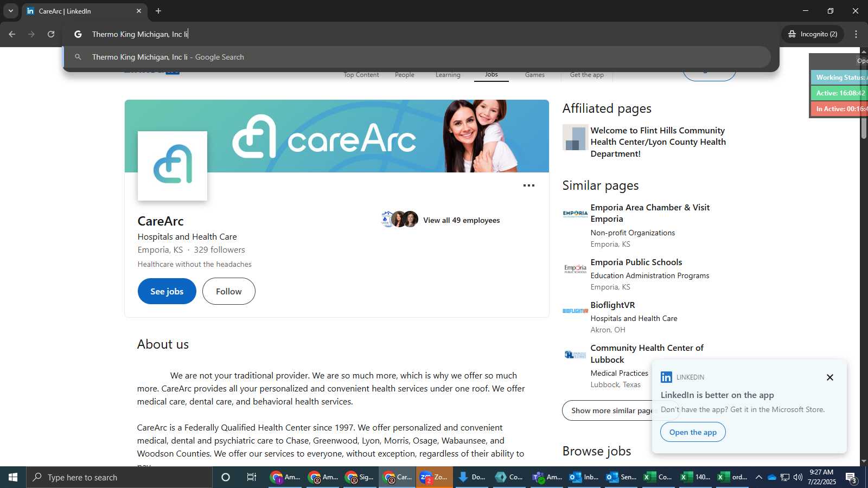Open the Excel 140... taskbar window
The image size is (868, 488).
(x=696, y=477)
